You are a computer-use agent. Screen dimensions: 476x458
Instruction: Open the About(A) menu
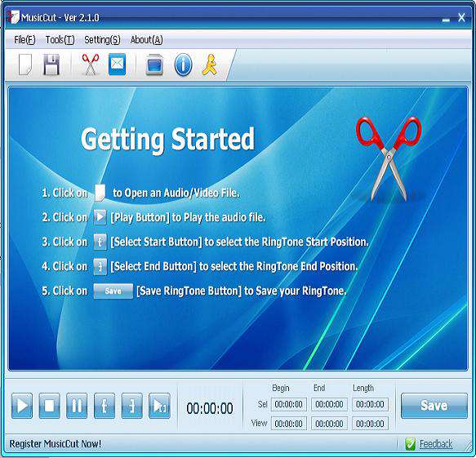147,40
